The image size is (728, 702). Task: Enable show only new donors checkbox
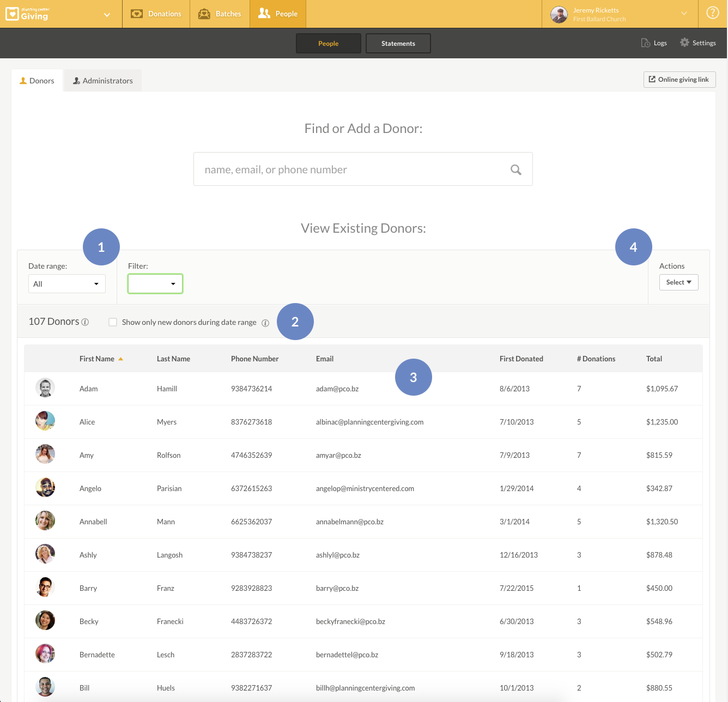click(113, 322)
